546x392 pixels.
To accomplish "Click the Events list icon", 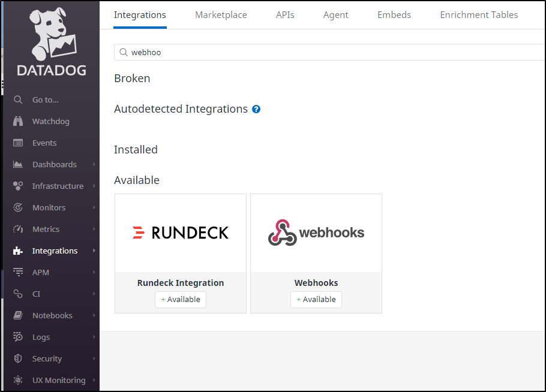I will pyautogui.click(x=18, y=143).
